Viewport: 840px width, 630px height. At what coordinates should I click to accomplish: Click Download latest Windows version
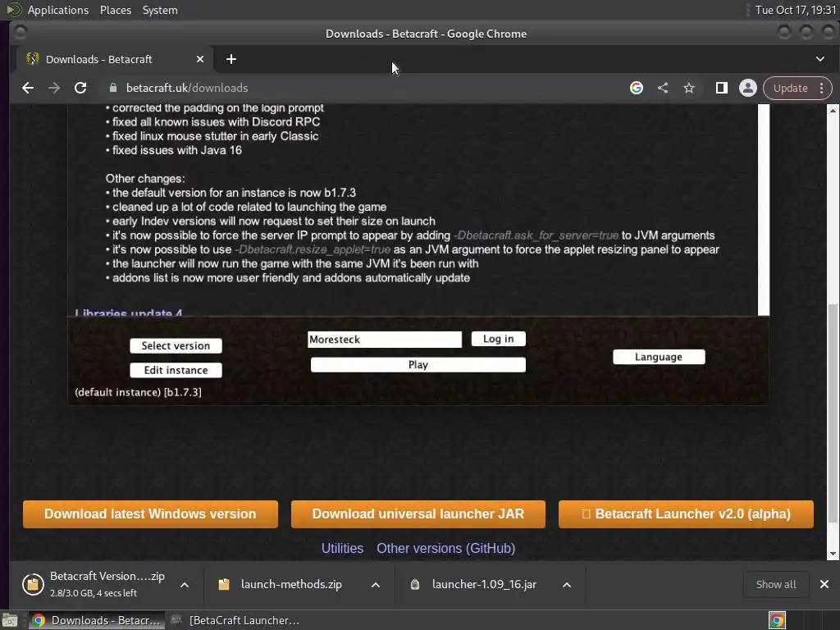(x=150, y=514)
